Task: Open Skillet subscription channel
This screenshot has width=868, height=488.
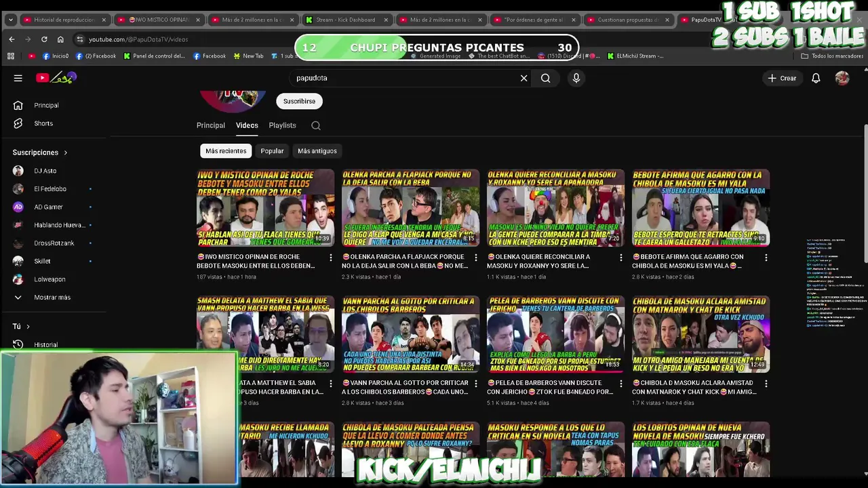Action: pos(42,261)
